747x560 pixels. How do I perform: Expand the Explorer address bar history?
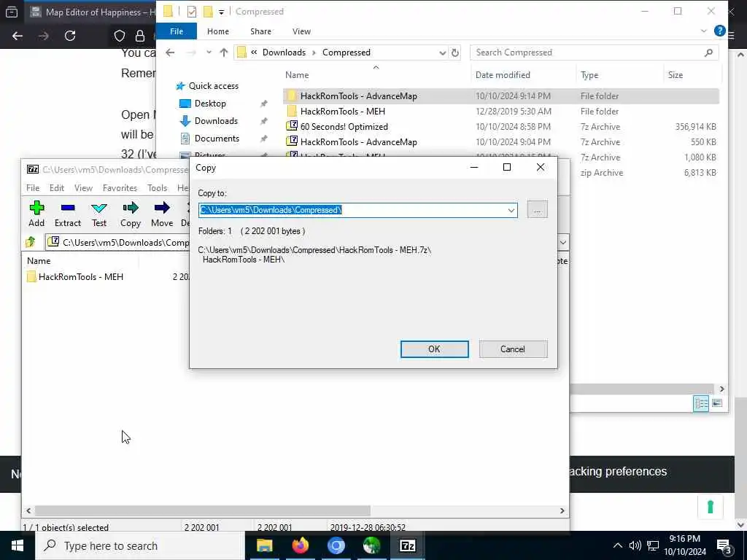click(443, 52)
